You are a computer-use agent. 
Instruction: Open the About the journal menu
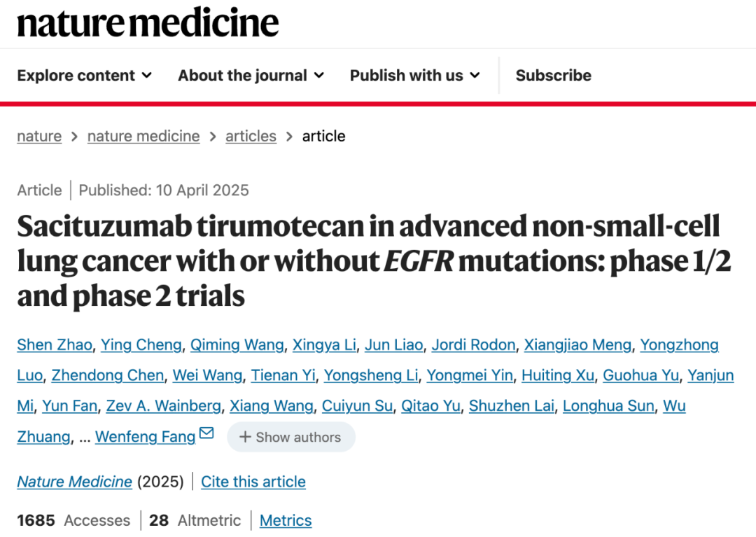[251, 75]
